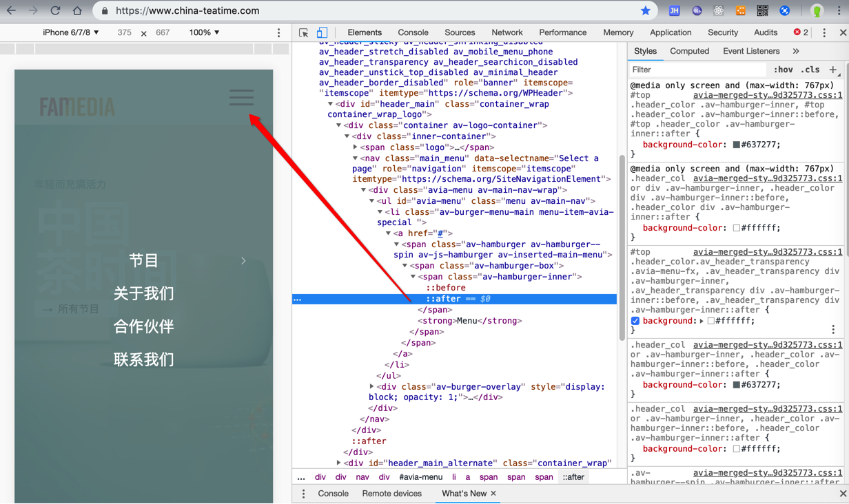This screenshot has width=849, height=504.
Task: Click the JH extension icon
Action: coord(674,11)
